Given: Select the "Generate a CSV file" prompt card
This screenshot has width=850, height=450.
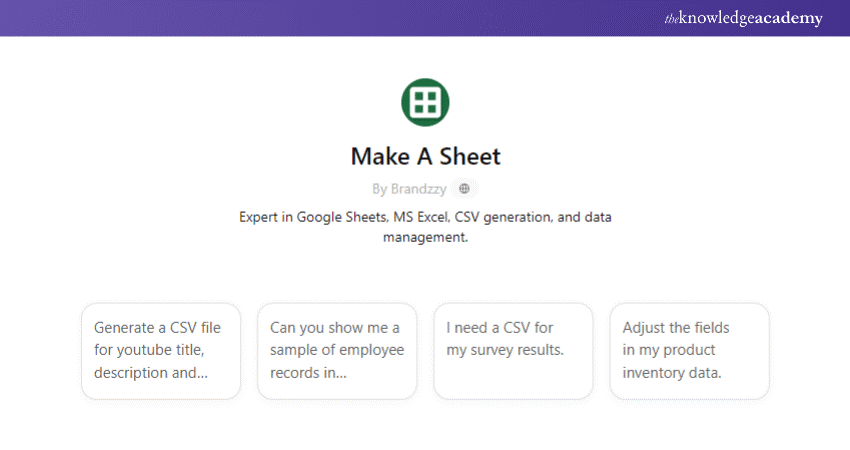Looking at the screenshot, I should click(x=161, y=351).
